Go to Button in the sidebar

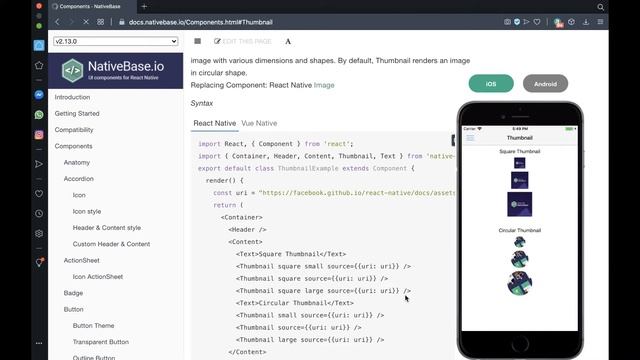point(73,309)
